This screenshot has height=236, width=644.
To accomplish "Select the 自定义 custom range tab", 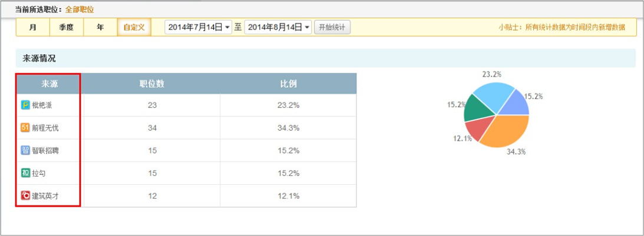I will coord(134,27).
